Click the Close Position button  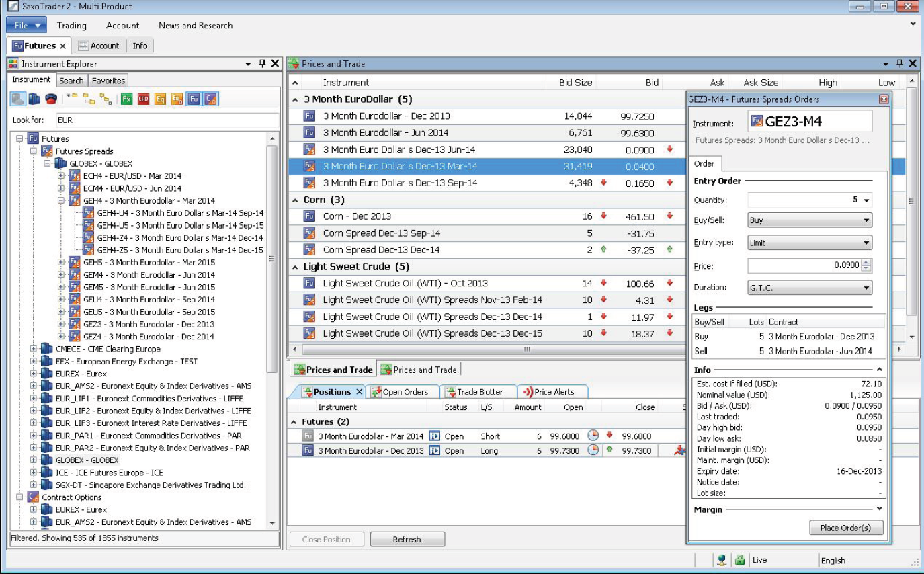pos(327,539)
